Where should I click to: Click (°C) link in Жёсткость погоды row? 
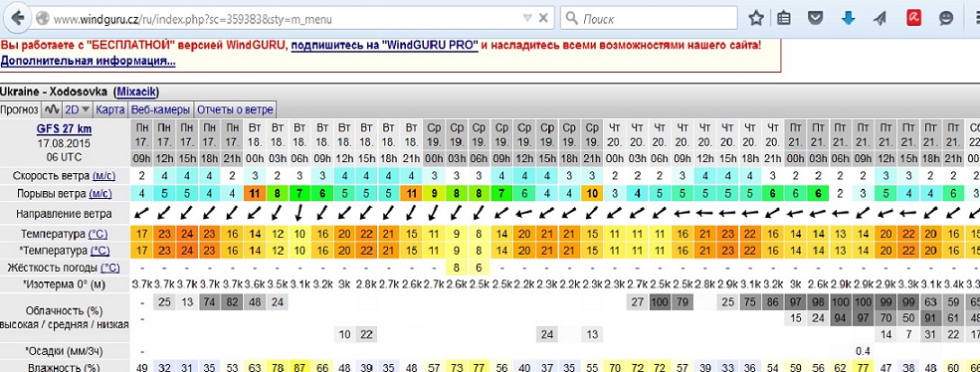(110, 268)
